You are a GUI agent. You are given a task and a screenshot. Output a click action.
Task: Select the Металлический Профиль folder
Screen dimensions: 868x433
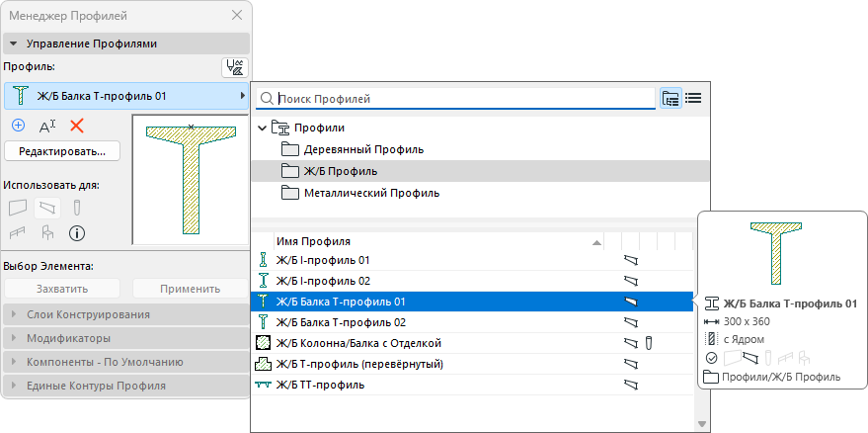pyautogui.click(x=371, y=193)
